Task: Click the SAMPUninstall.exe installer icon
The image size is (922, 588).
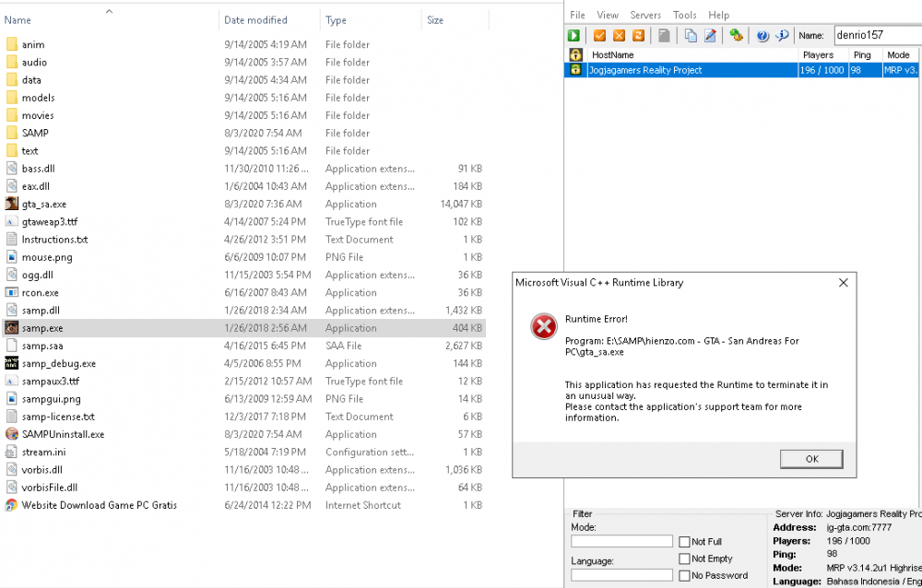Action: (12, 434)
